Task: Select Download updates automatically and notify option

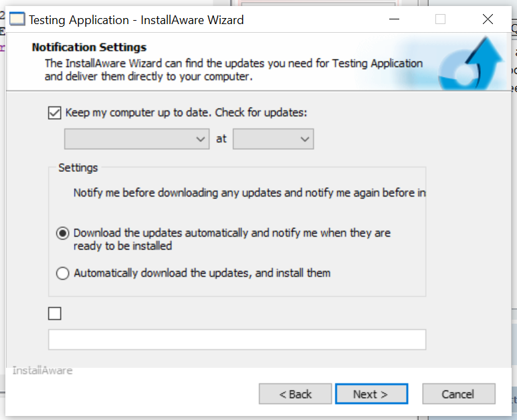Action: pos(63,233)
